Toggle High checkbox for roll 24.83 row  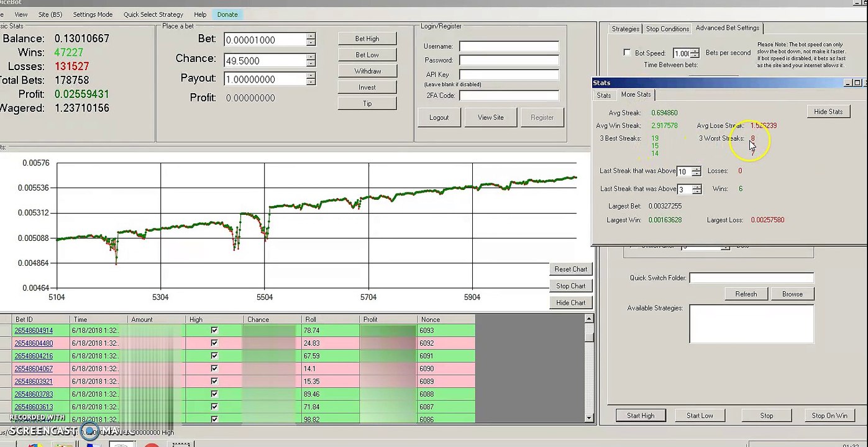click(214, 343)
